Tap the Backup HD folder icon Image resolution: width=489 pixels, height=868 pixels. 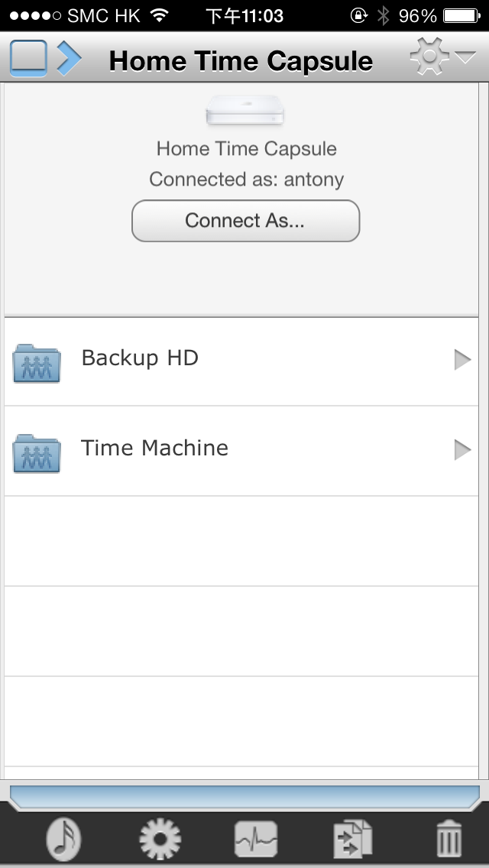coord(37,363)
